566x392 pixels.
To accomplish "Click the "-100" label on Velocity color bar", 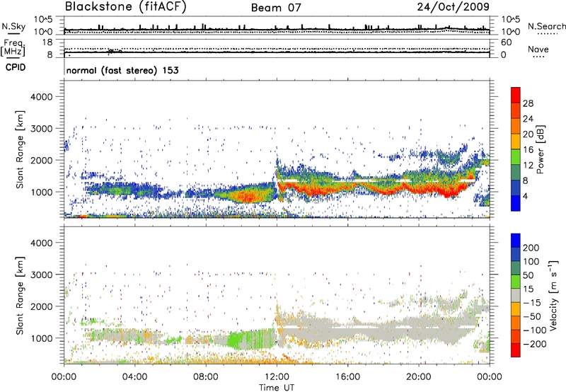I will click(x=534, y=330).
